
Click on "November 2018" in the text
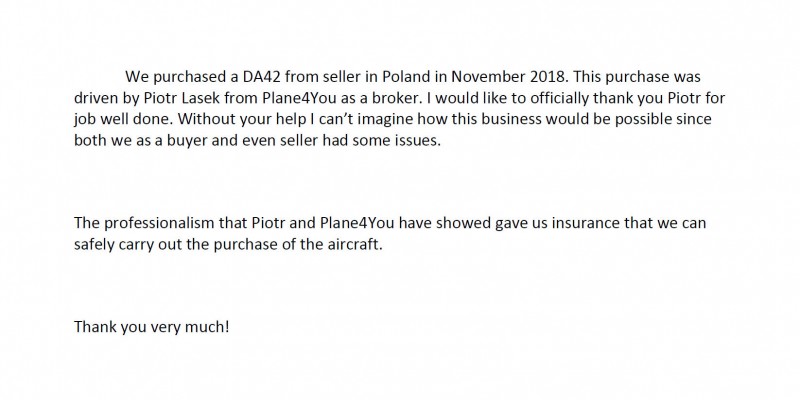(508, 77)
